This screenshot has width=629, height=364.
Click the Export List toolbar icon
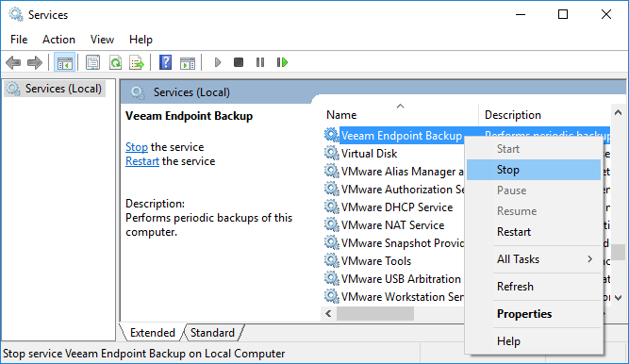point(137,62)
